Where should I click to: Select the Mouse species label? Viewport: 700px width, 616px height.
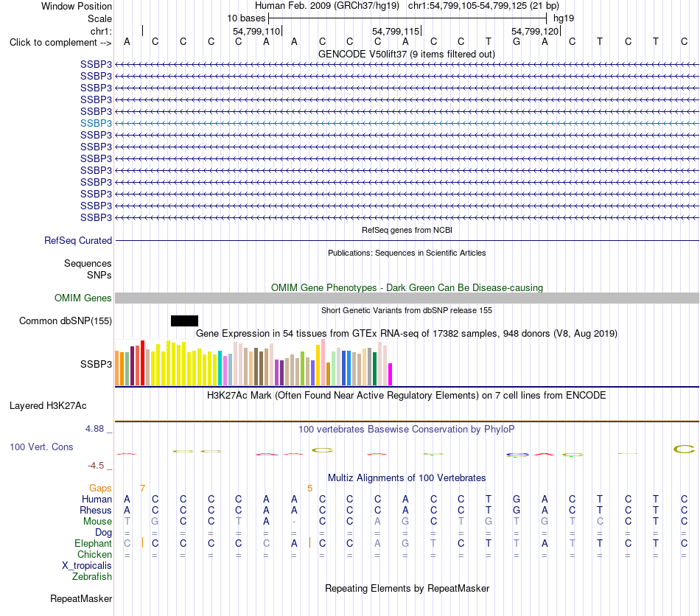tap(97, 522)
